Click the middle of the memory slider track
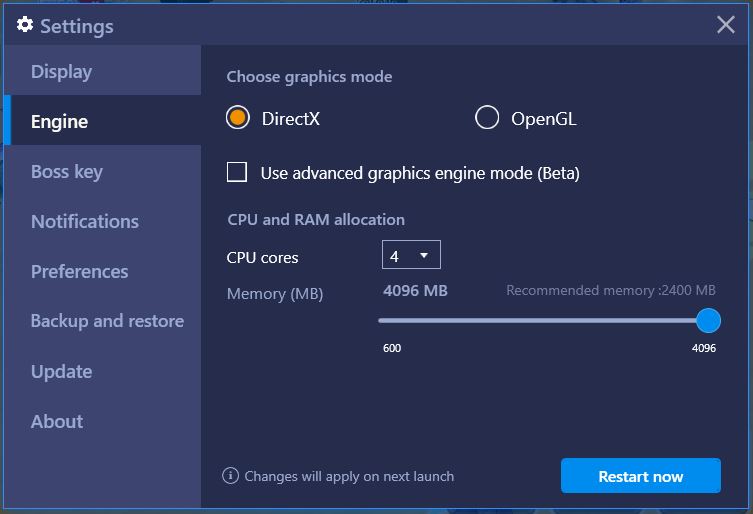Image resolution: width=753 pixels, height=514 pixels. 542,321
